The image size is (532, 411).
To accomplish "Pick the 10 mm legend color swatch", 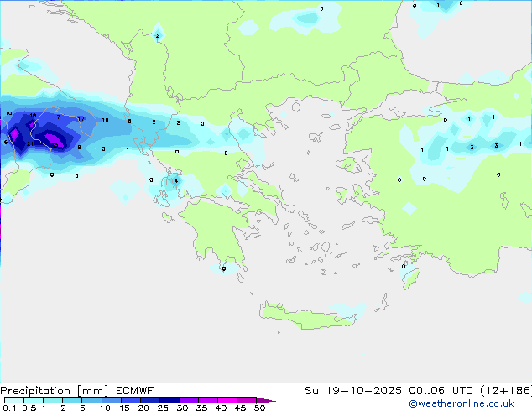I will pyautogui.click(x=111, y=400).
